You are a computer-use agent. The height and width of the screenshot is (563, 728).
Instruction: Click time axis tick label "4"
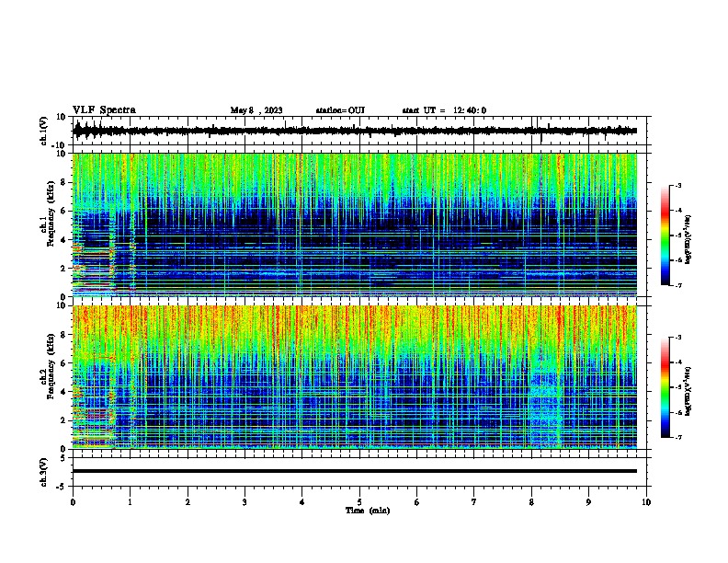(302, 502)
